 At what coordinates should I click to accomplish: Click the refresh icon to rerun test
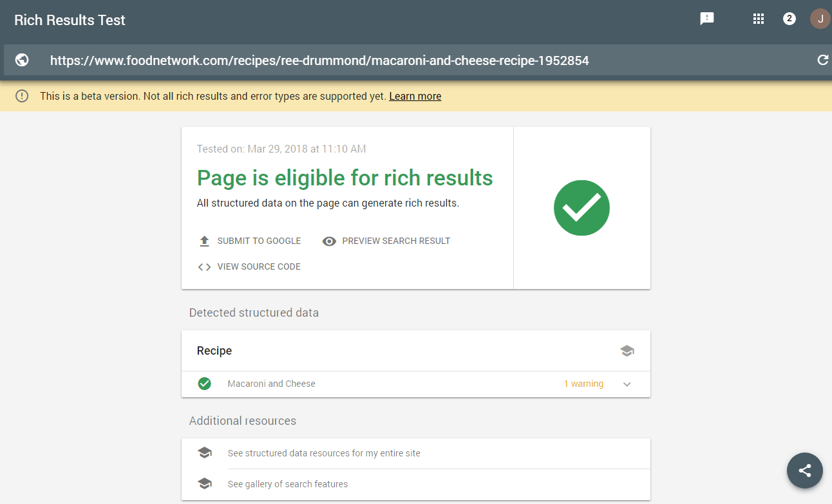(x=822, y=60)
